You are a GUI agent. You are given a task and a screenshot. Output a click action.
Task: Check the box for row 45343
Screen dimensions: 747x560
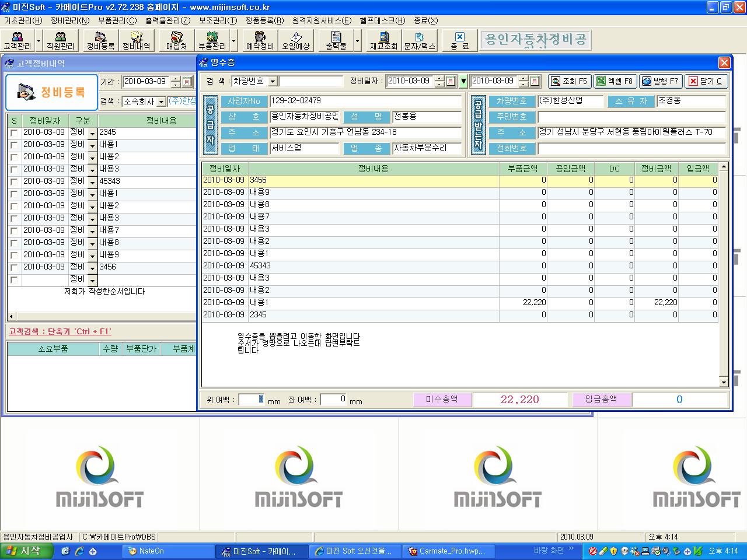tap(14, 181)
